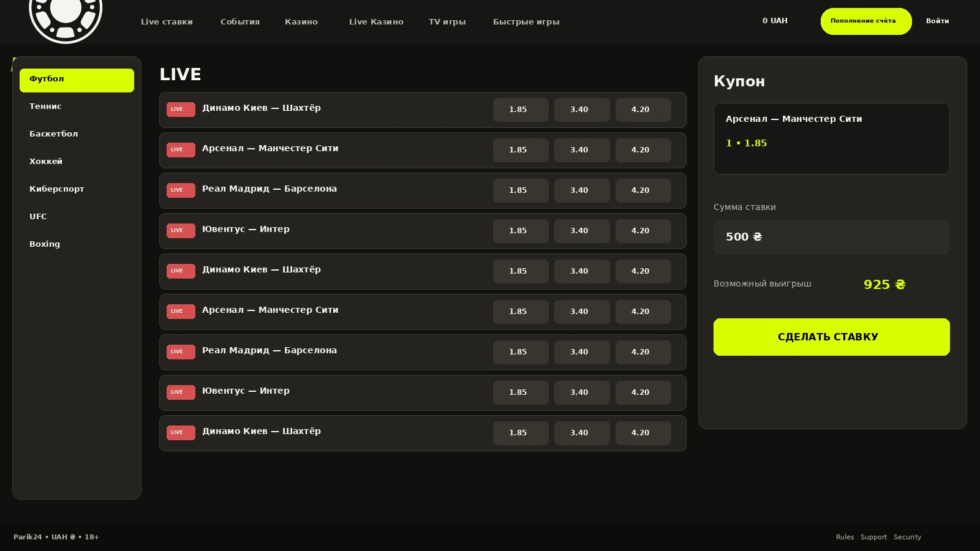Pick 4.20 odds in the bottom Динамо Киев row
980x551 pixels.
pos(643,433)
